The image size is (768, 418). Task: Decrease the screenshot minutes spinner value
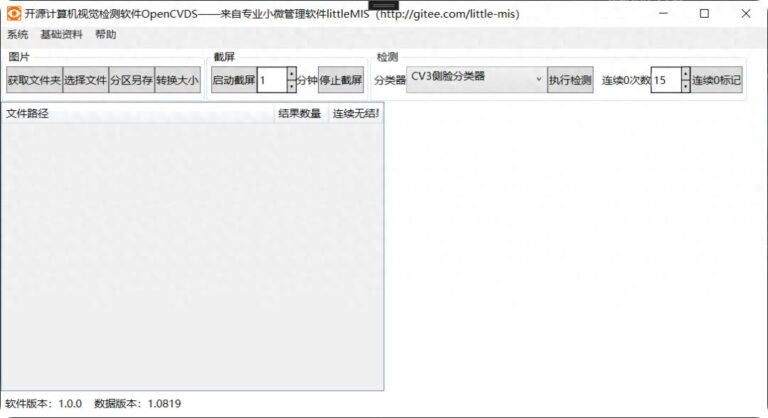(291, 87)
